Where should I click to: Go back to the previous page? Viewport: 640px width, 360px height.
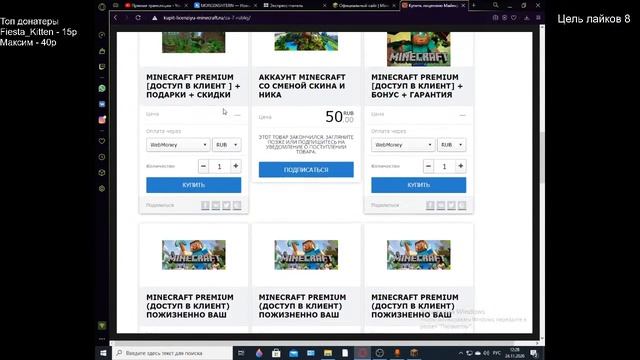point(116,18)
